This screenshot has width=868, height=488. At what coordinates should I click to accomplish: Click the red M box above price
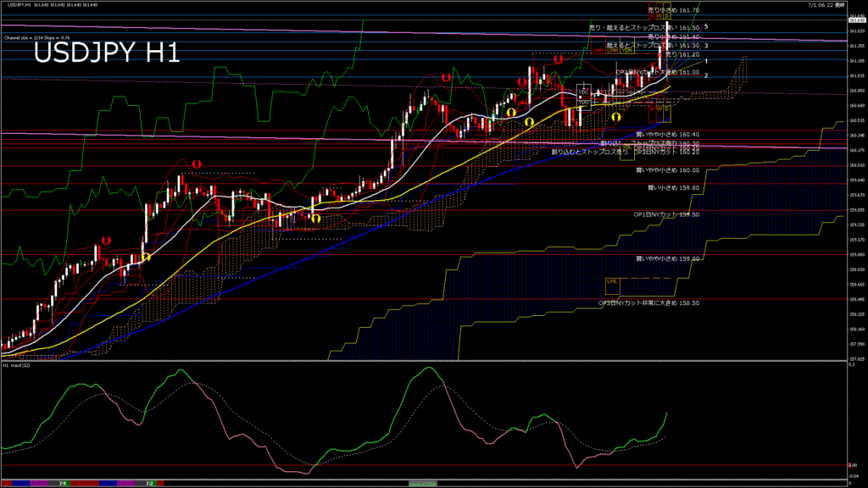coord(652,15)
